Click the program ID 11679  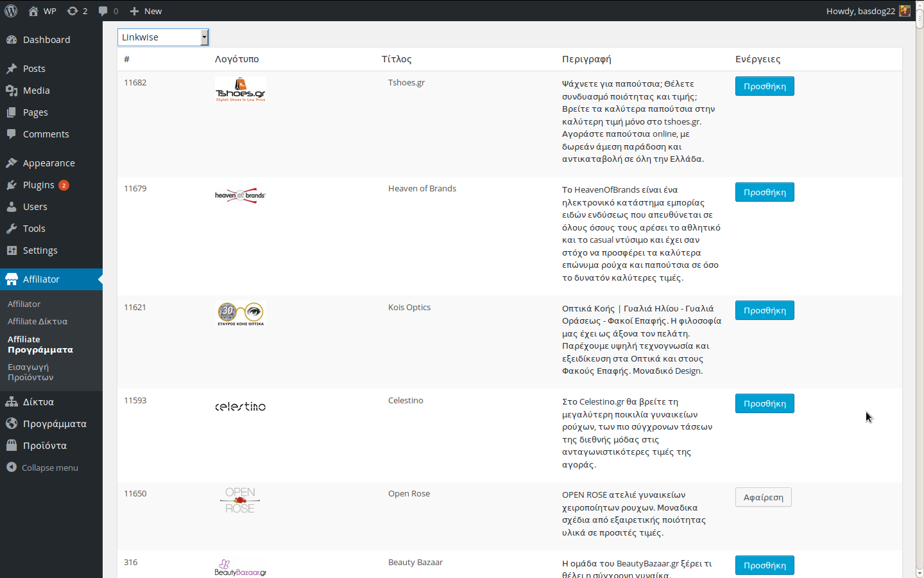pyautogui.click(x=135, y=189)
